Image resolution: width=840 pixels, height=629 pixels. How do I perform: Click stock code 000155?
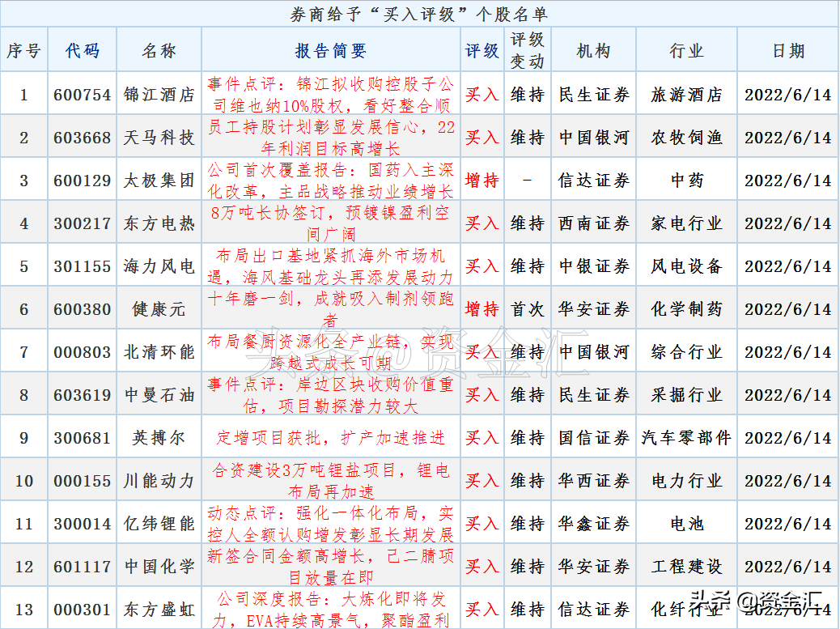82,481
